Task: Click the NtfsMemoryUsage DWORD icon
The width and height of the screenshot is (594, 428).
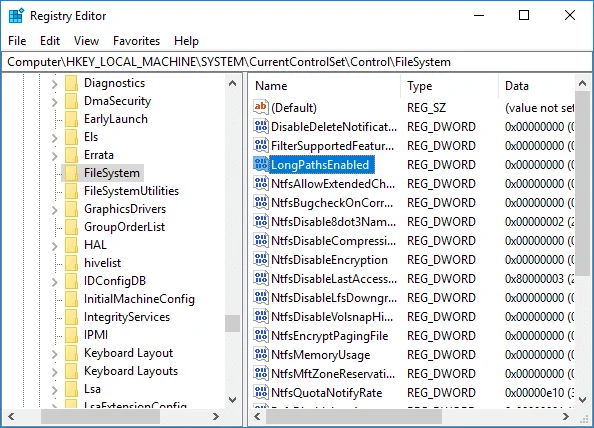Action: (x=261, y=355)
